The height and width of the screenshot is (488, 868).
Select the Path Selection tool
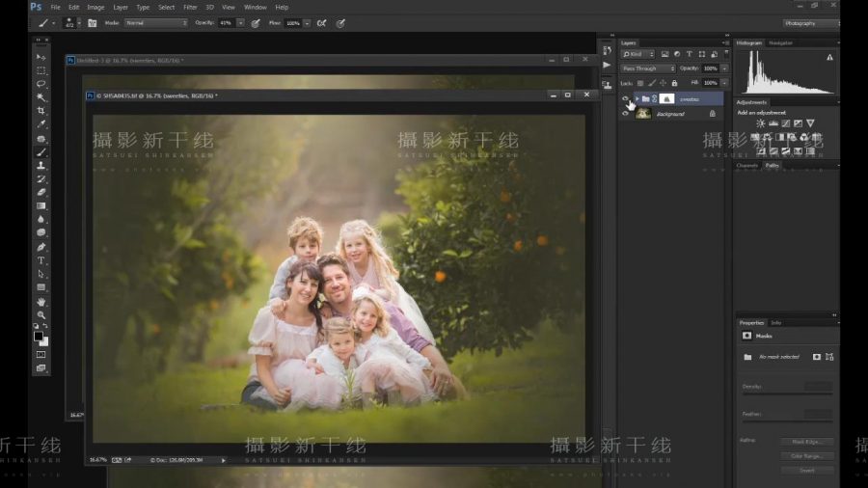[41, 274]
